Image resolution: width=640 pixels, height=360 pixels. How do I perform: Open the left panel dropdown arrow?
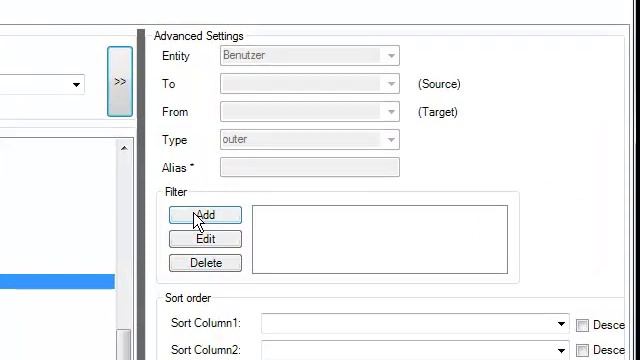76,85
